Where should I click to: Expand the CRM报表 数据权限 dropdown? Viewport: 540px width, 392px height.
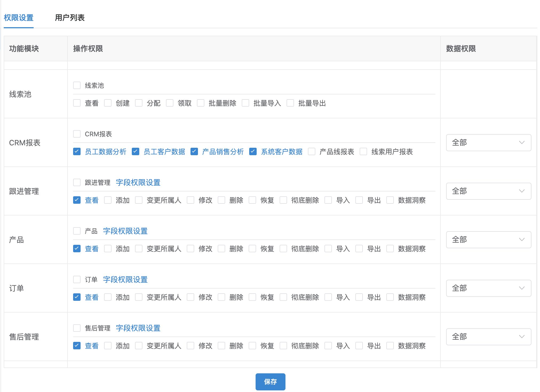[488, 143]
